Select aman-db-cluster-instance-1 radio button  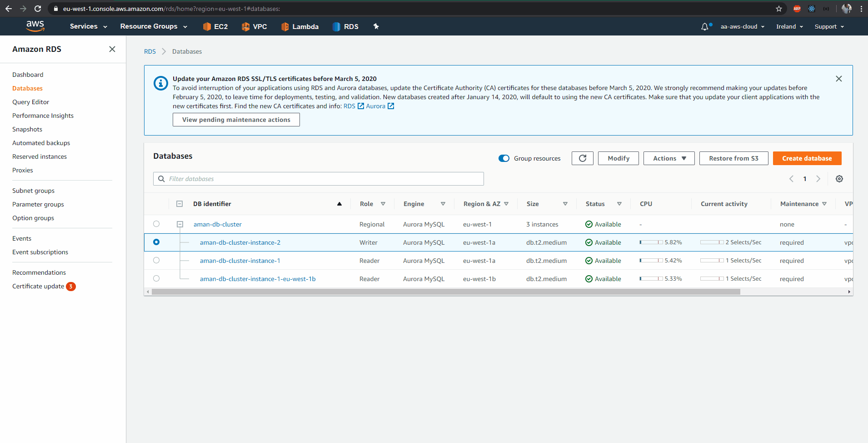tap(156, 260)
